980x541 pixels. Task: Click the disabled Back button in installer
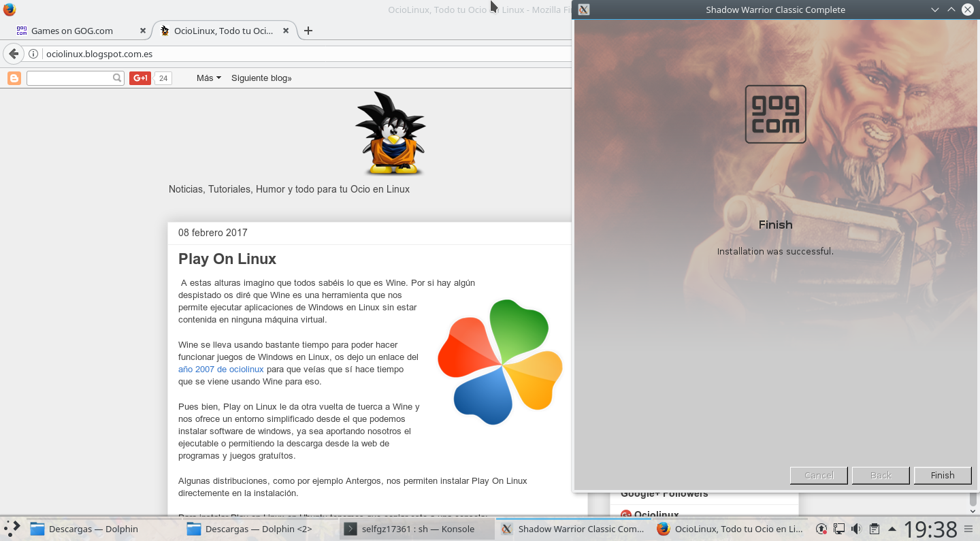tap(881, 475)
